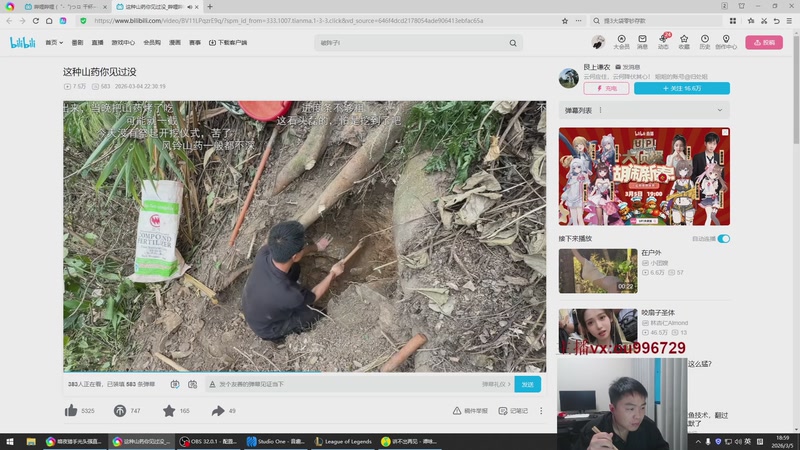Click the site security shield icon

tap(83, 21)
